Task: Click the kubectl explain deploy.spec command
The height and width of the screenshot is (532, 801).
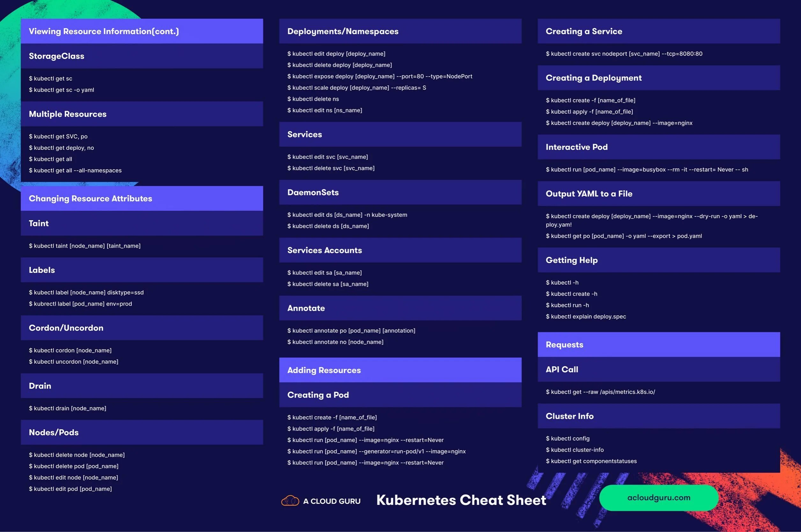Action: 586,317
